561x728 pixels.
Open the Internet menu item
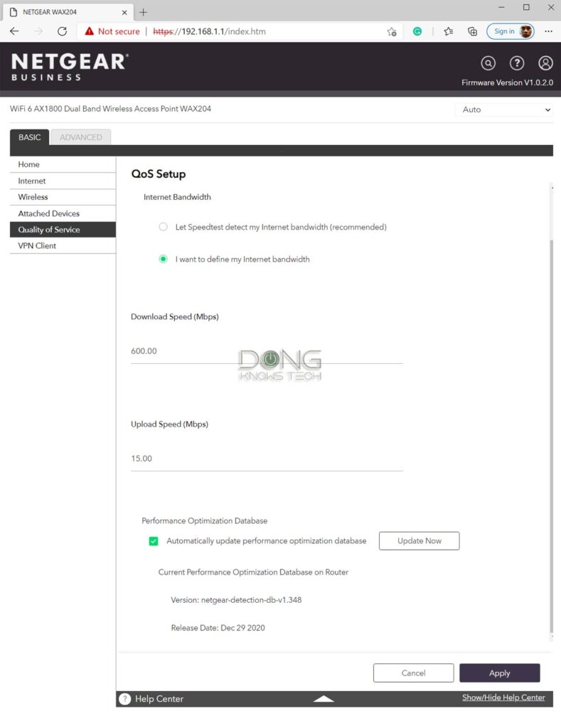point(63,181)
